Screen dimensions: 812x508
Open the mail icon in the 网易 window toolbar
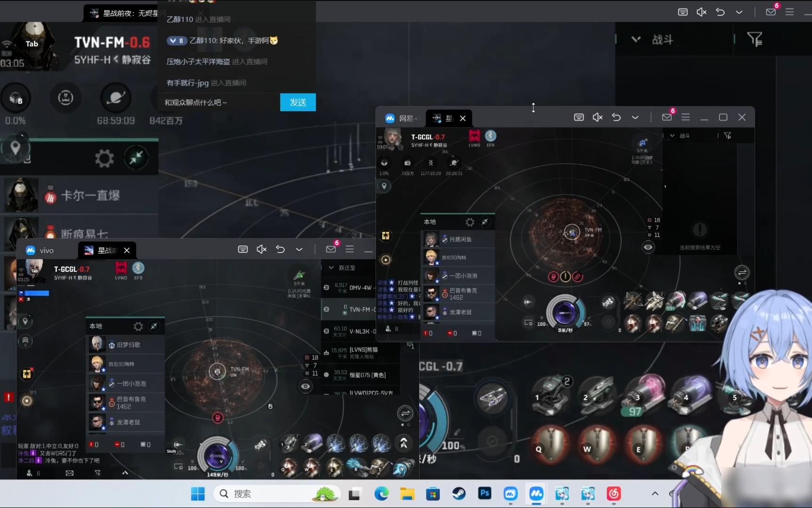click(x=667, y=117)
